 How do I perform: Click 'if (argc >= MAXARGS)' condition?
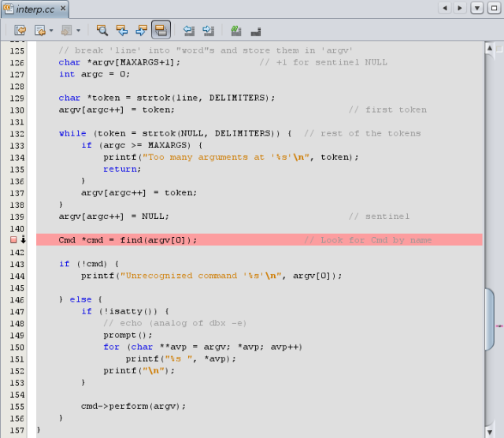[136, 146]
